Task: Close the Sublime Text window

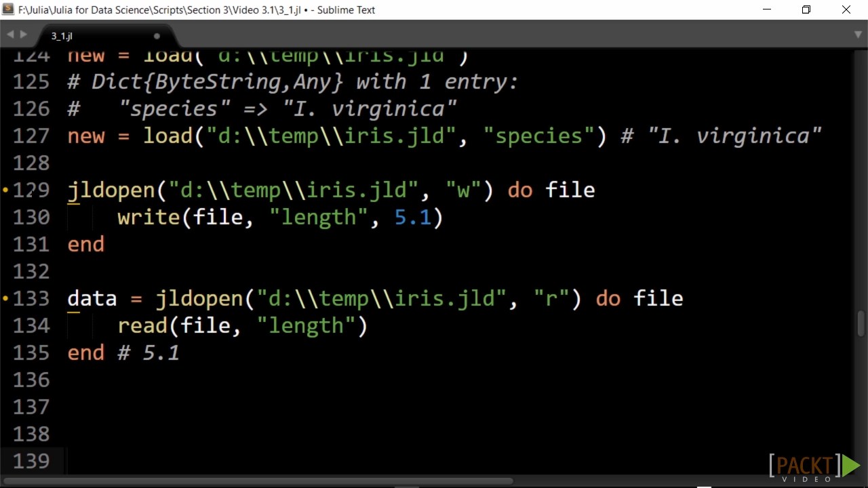Action: tap(846, 9)
